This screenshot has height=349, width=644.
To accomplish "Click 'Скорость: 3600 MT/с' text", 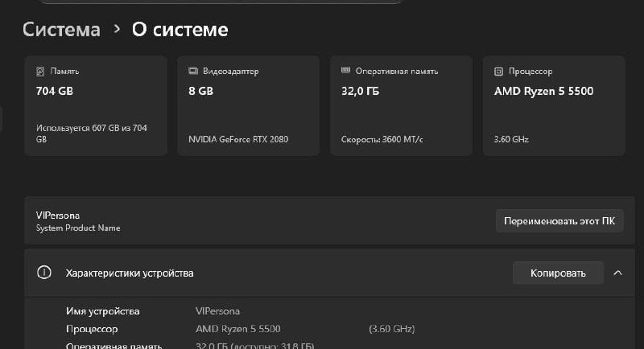I will tap(382, 139).
